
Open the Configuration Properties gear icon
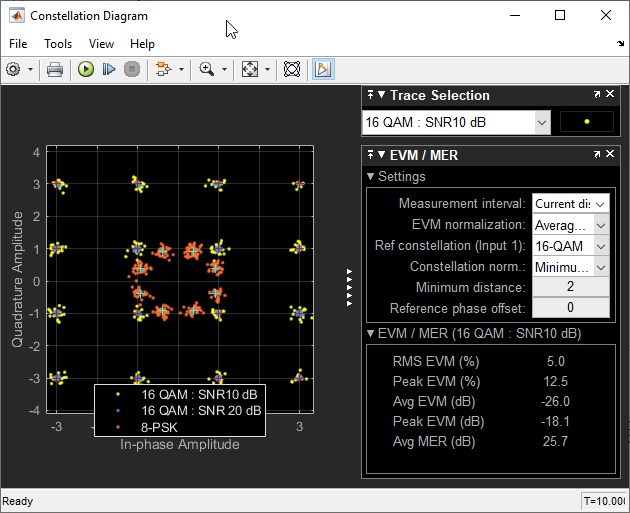point(14,69)
